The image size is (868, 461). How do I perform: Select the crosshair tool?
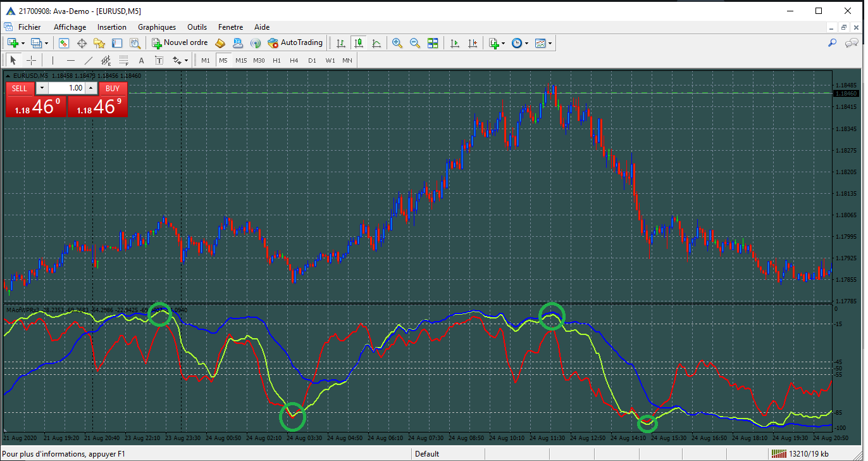click(31, 60)
